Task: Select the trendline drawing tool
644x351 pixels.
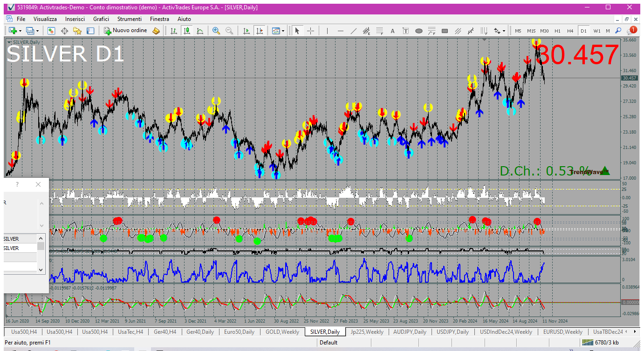Action: pyautogui.click(x=354, y=31)
